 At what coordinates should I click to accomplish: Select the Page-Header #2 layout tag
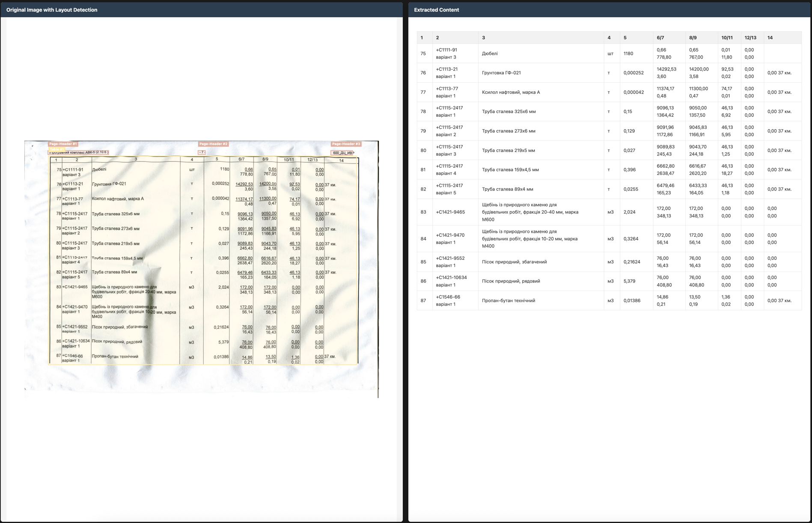(x=213, y=144)
